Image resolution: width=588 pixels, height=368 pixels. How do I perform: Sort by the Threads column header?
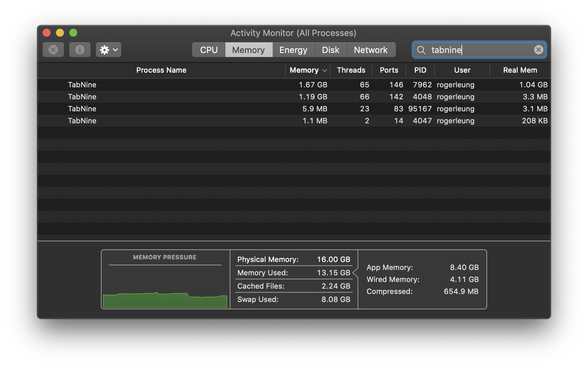pos(351,70)
